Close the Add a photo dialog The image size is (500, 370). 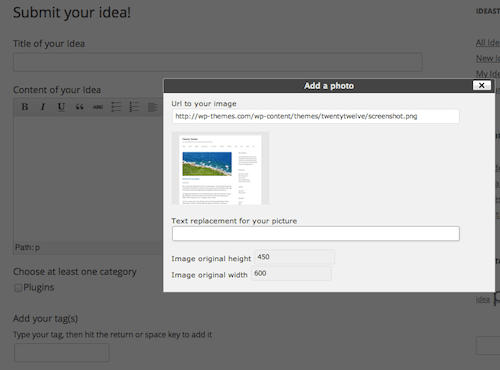[x=482, y=85]
